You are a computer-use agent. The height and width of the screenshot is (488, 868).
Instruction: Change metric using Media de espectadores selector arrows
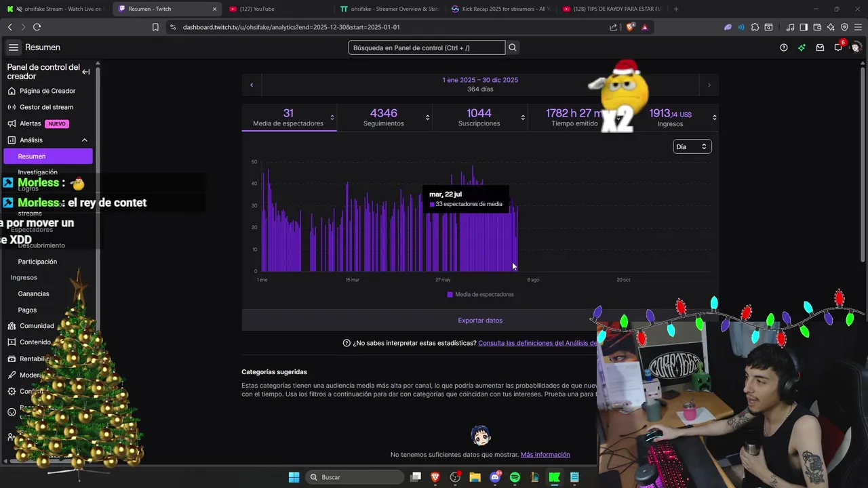point(332,117)
